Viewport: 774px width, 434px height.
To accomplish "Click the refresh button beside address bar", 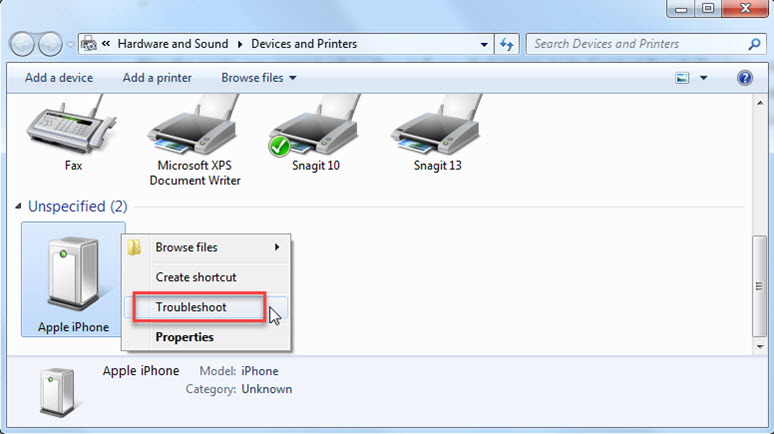I will click(x=507, y=44).
